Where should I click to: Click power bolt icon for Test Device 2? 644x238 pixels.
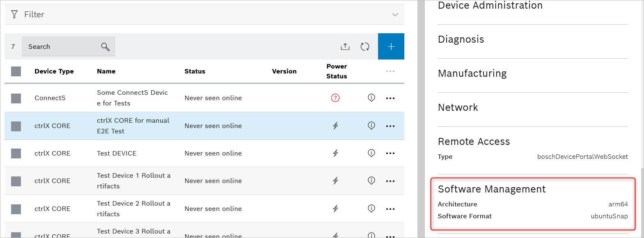click(335, 208)
